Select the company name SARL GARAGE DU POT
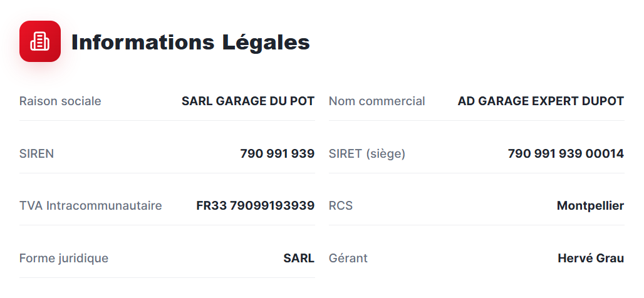 click(x=247, y=101)
